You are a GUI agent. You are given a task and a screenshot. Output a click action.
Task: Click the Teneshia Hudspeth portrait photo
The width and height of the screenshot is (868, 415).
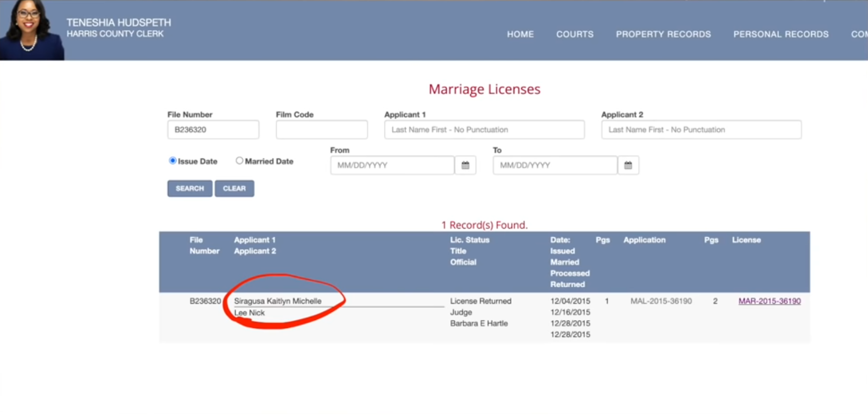[32, 30]
